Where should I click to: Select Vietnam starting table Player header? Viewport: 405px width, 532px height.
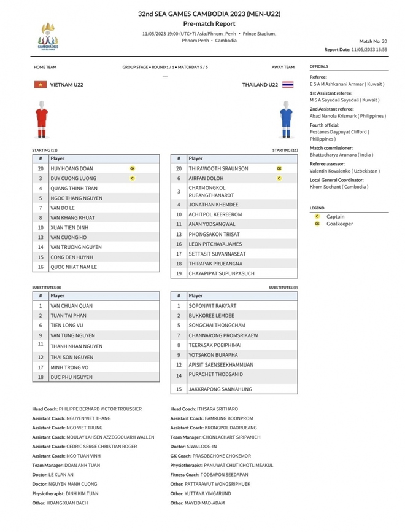click(x=57, y=158)
